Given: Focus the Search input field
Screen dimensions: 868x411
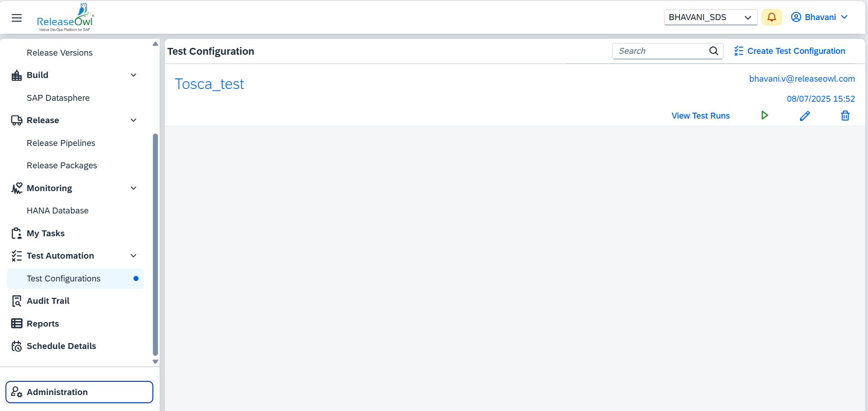Looking at the screenshot, I should (660, 51).
